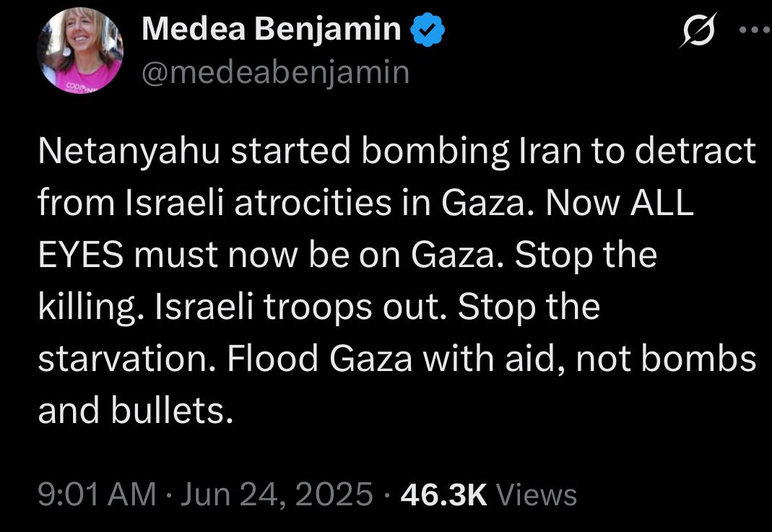
Task: Open the three-dot more options menu
Action: 754,30
